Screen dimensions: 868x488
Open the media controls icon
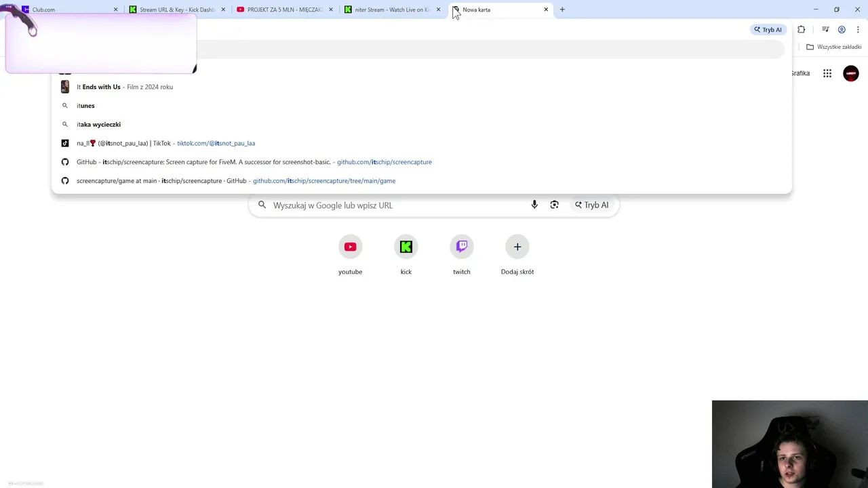point(825,30)
